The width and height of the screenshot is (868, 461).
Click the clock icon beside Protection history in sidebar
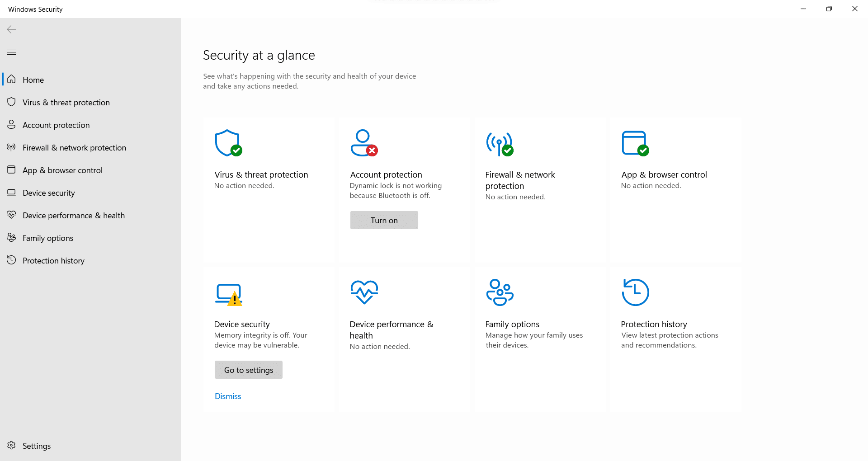click(11, 260)
